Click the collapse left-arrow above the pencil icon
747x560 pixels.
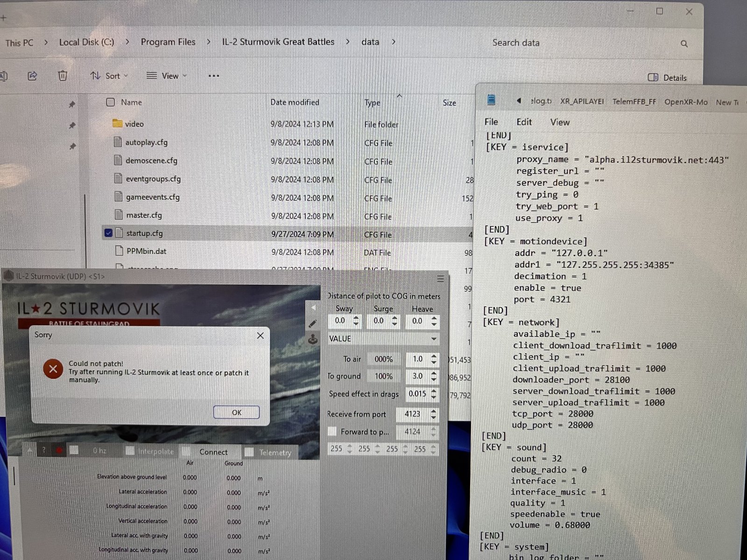click(x=313, y=308)
